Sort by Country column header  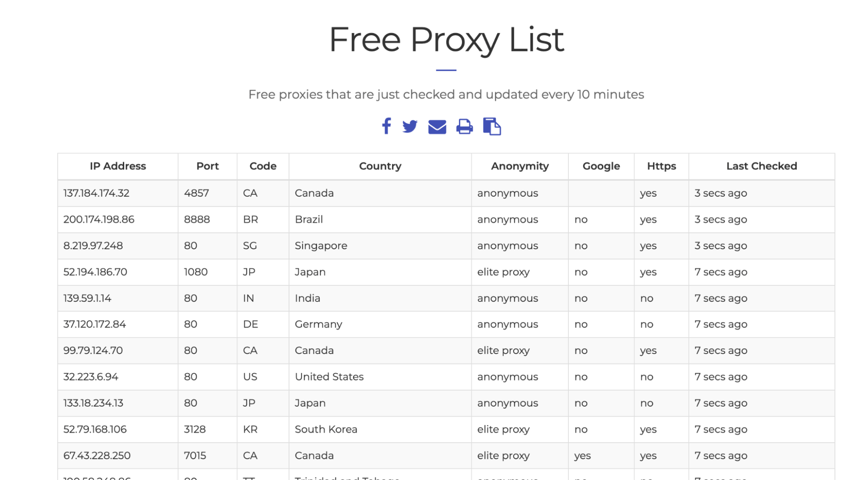[380, 166]
